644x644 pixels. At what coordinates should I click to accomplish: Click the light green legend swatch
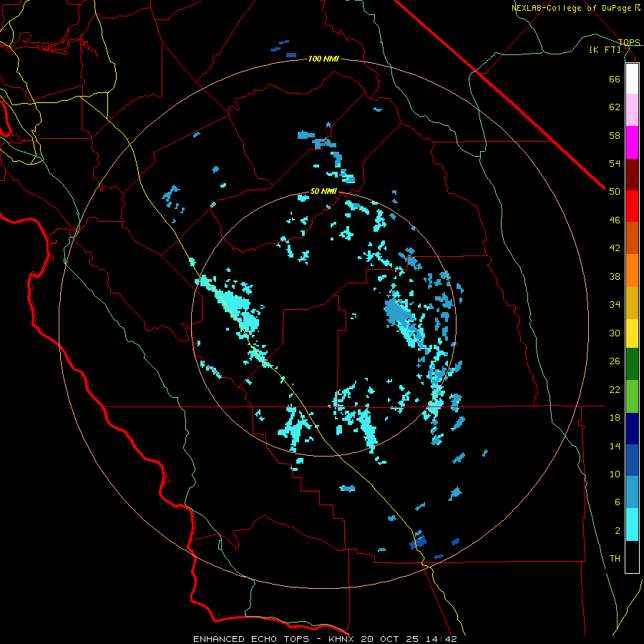[x=632, y=396]
